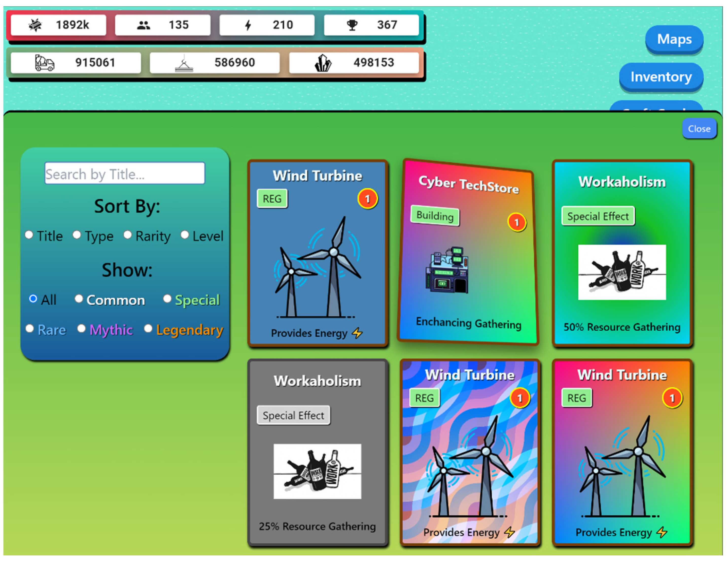Click the cement truck resource icon
This screenshot has width=728, height=562.
(x=45, y=63)
